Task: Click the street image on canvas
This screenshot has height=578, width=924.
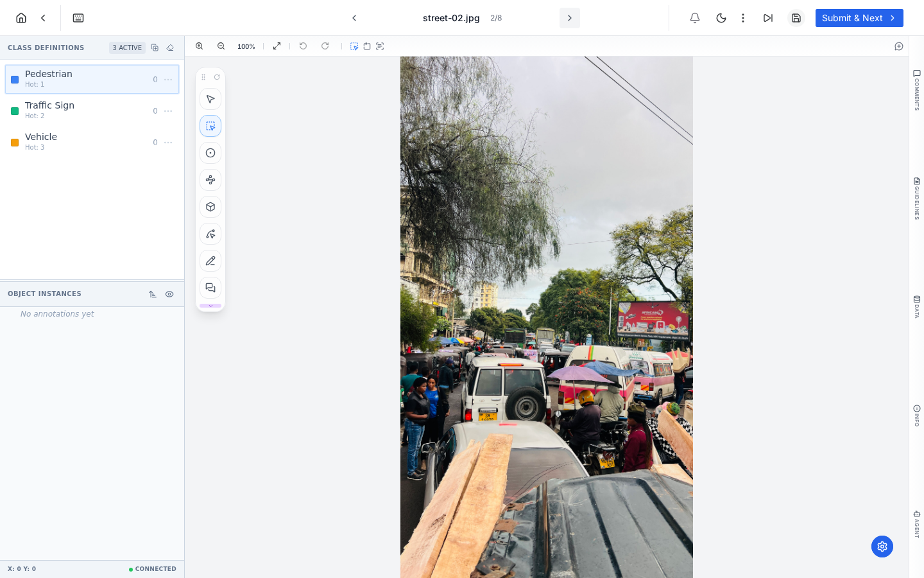Action: [547, 317]
